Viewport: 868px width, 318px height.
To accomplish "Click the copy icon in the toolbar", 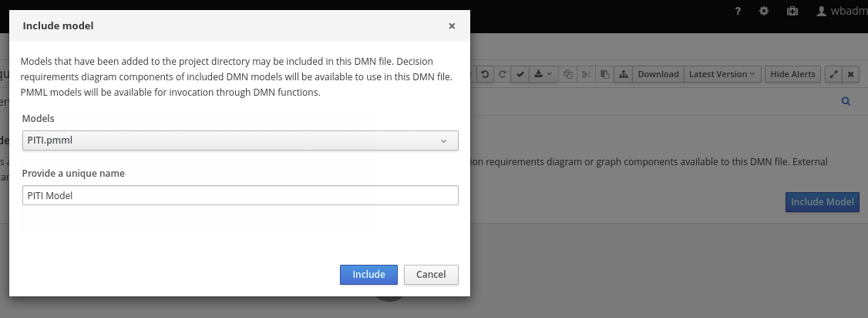I will (x=568, y=74).
